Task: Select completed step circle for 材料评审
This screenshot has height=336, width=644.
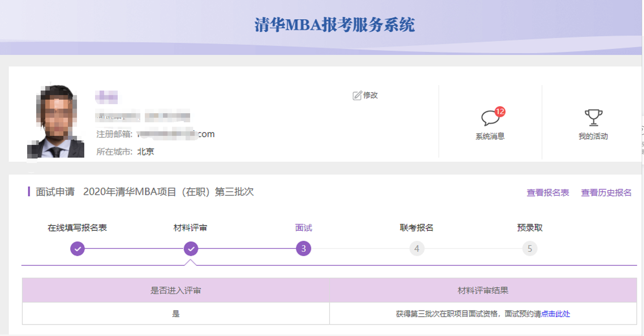Action: click(x=191, y=249)
